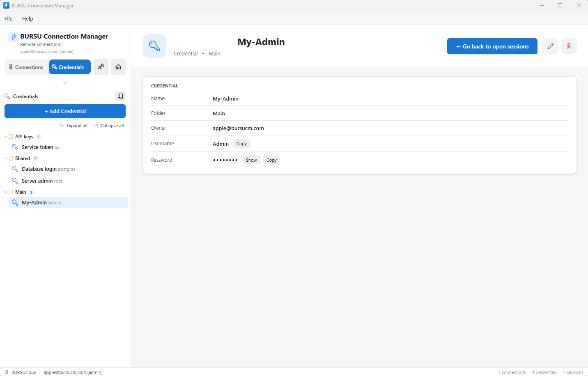Viewport: 588px width, 376px height.
Task: Delete credential with the trash icon
Action: tap(569, 46)
